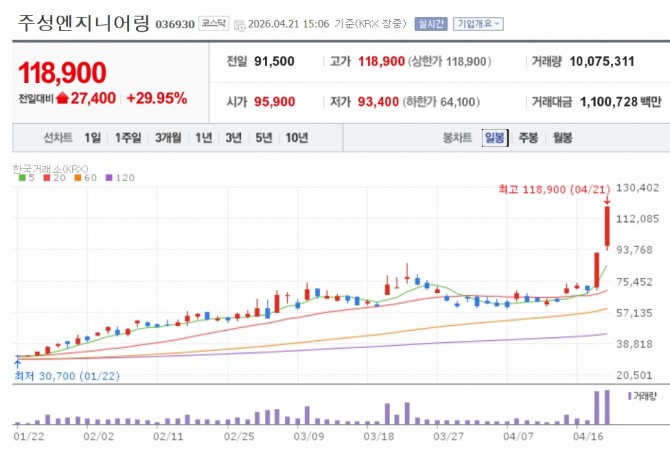Image resolution: width=670 pixels, height=470 pixels.
Task: Click the tall red candle on 04/21
Action: click(x=607, y=226)
